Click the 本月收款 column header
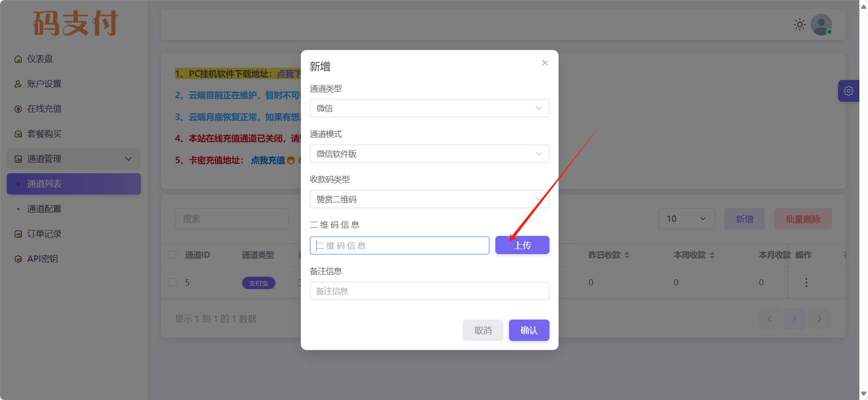 [775, 255]
